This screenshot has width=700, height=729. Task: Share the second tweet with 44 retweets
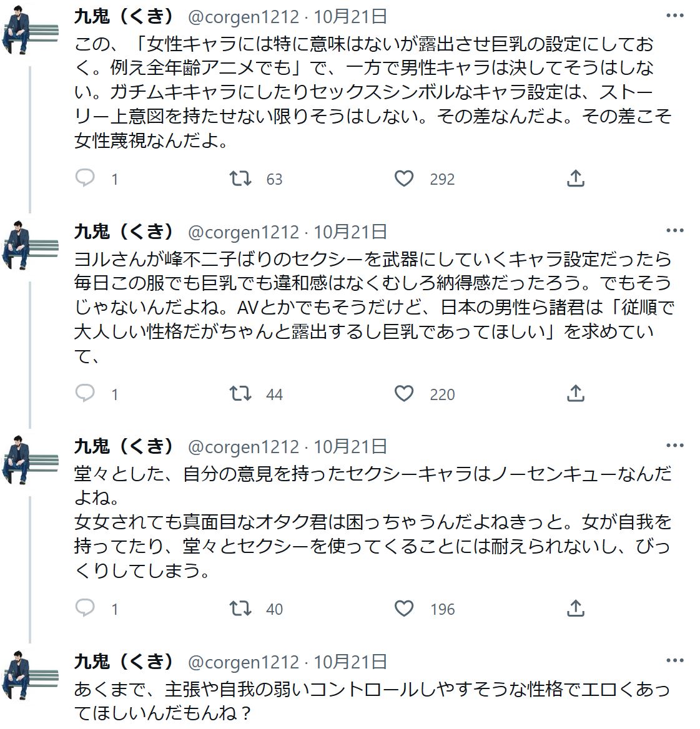pos(575,393)
